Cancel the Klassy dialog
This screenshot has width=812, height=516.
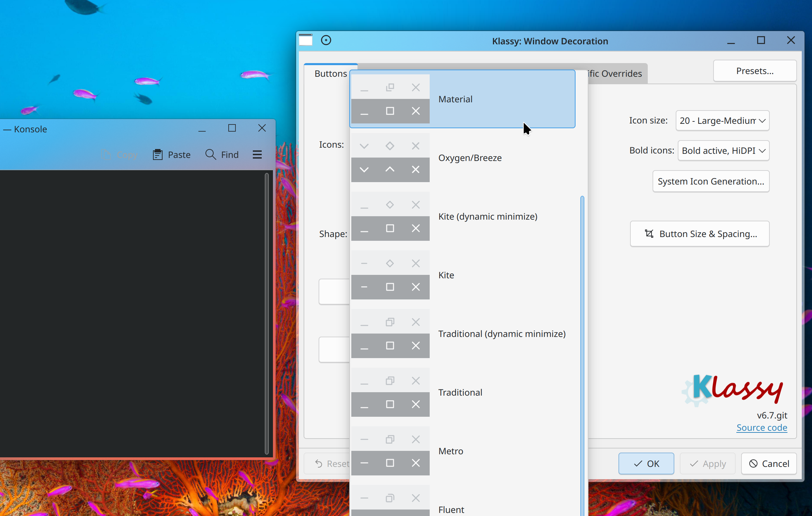(x=769, y=463)
